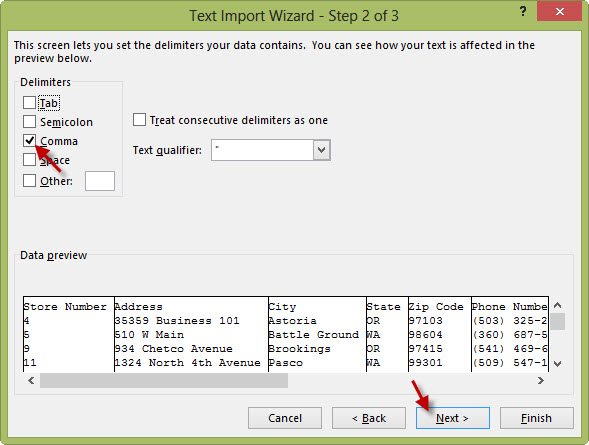
Task: Check the Semicolon delimiter option
Action: [29, 122]
